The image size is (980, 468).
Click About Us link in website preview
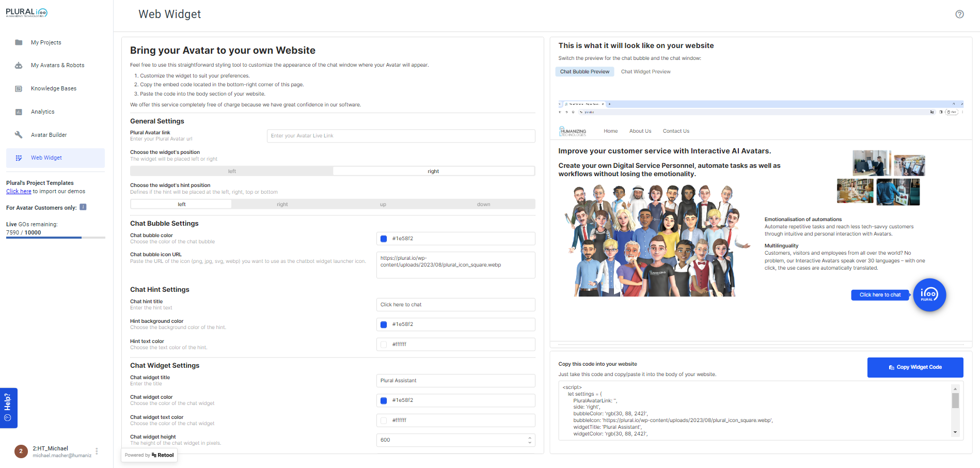640,131
